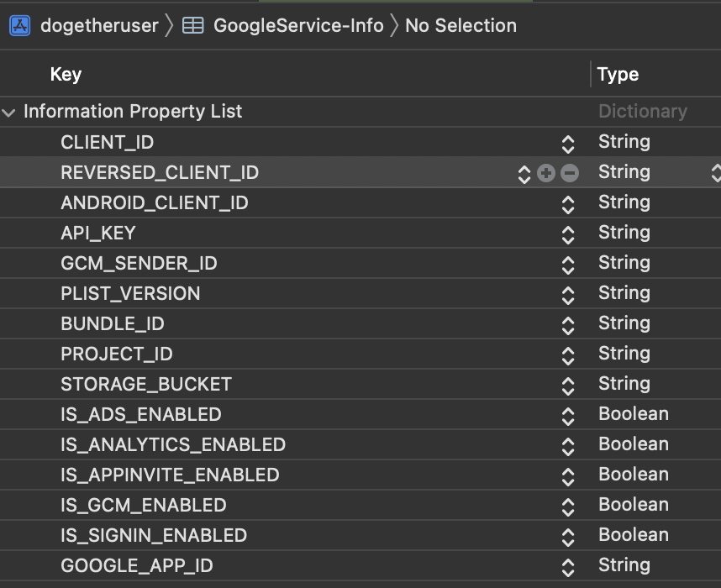Click the String type of STORAGE_BUCKET
Viewport: 721px width, 588px height.
624,384
